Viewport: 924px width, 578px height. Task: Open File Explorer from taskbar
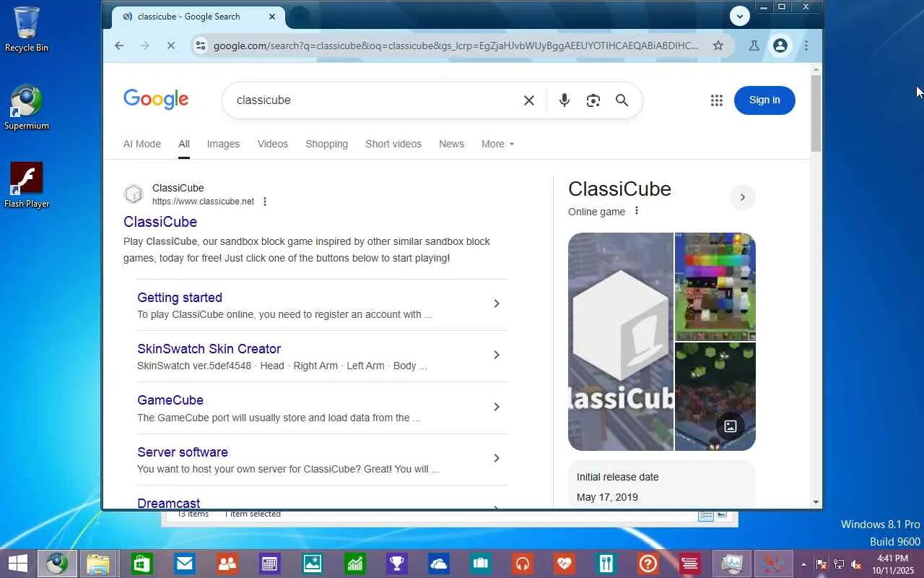(98, 564)
